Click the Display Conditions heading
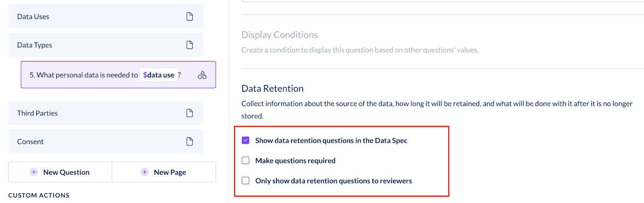 coord(280,35)
